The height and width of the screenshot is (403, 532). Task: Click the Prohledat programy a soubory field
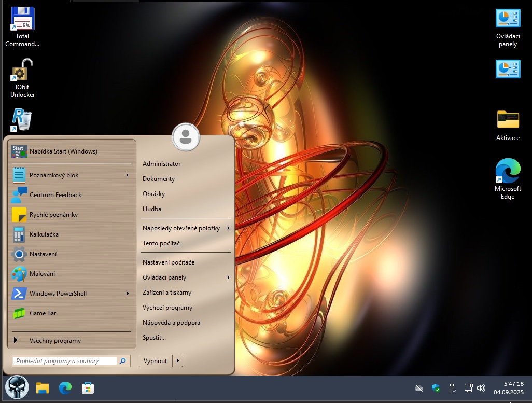click(65, 361)
